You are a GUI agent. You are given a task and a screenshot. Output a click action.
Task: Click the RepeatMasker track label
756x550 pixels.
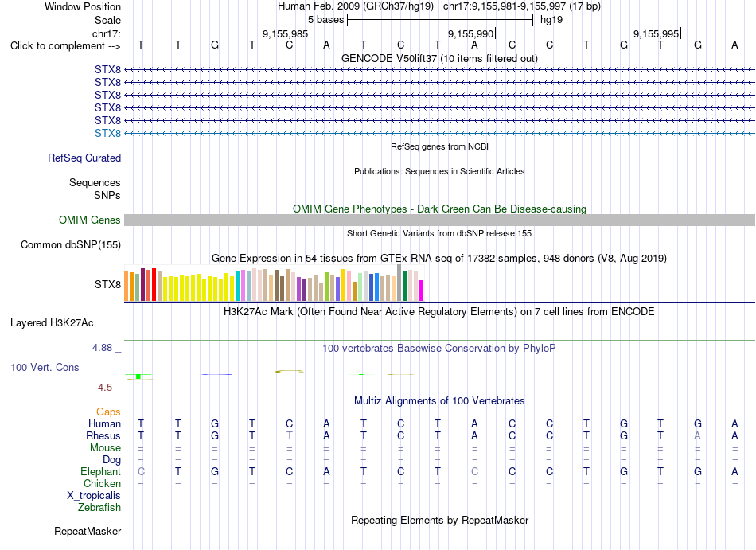88,531
